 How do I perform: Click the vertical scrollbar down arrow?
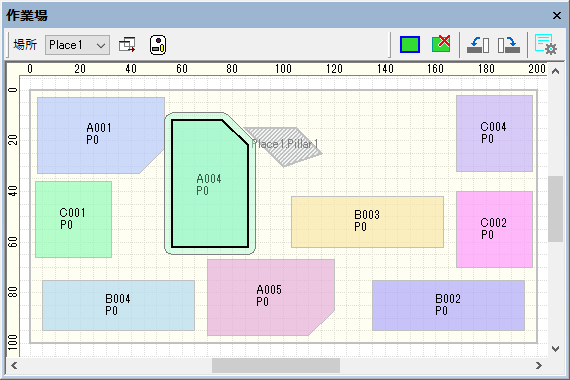(555, 349)
